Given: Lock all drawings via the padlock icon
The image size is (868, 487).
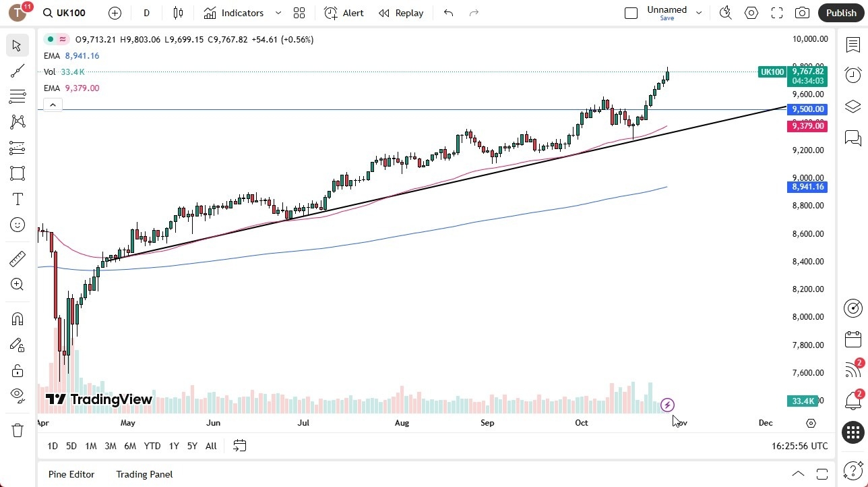Looking at the screenshot, I should click(17, 370).
